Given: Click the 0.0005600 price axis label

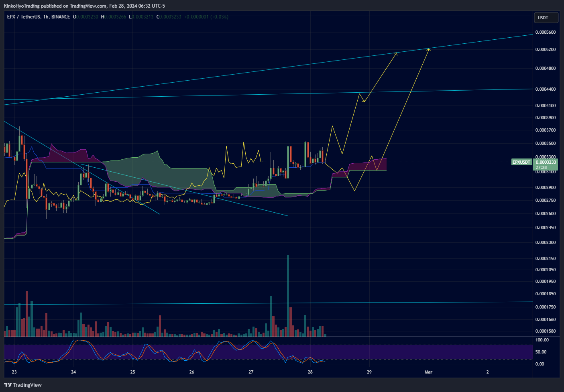Looking at the screenshot, I should coord(546,32).
